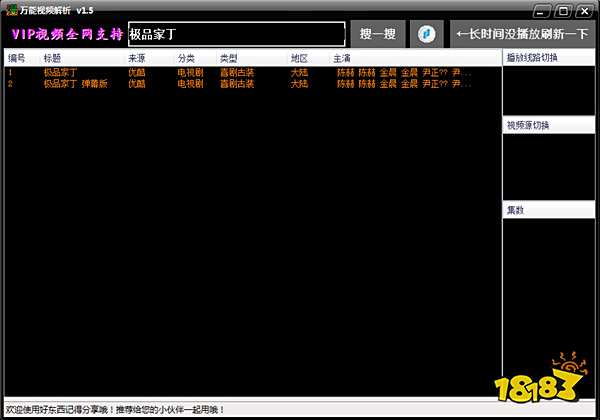This screenshot has height=420, width=600.
Task: Click the blue icon button beside 搜一搜
Action: [x=426, y=34]
